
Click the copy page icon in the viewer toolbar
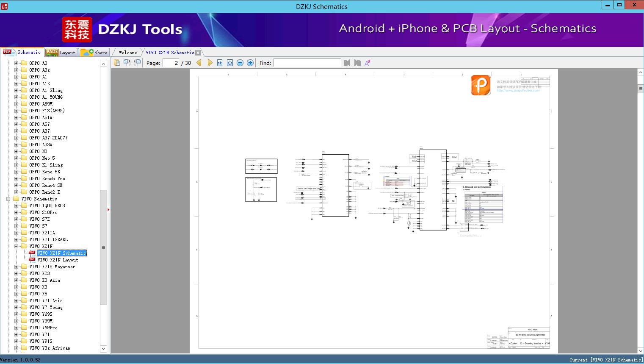click(117, 63)
